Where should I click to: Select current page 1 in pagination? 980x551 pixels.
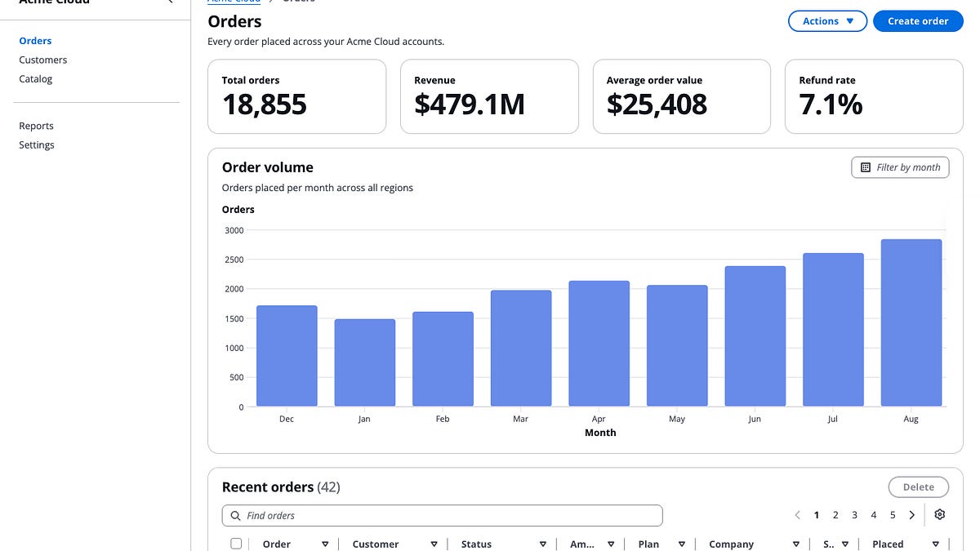coord(817,515)
